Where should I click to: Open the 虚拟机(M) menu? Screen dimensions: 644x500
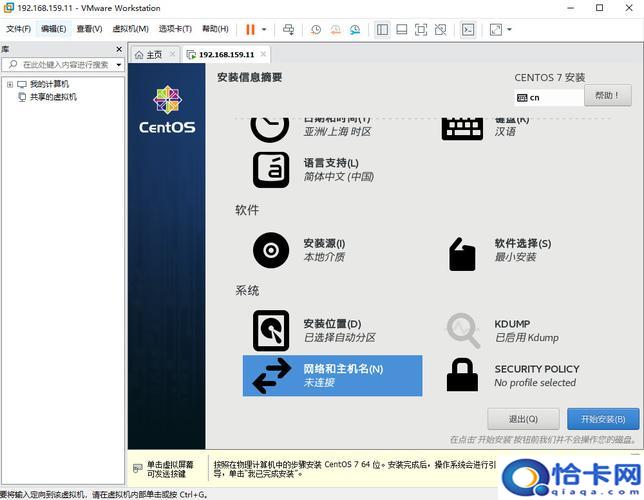pyautogui.click(x=130, y=29)
